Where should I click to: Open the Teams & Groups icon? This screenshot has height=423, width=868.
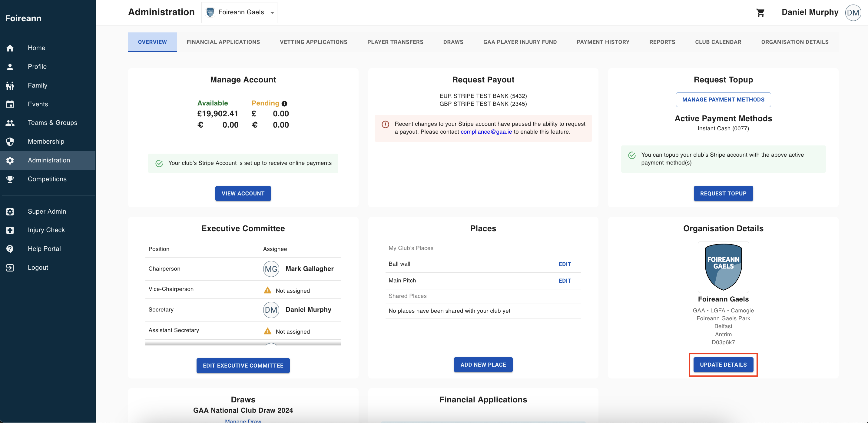point(10,123)
